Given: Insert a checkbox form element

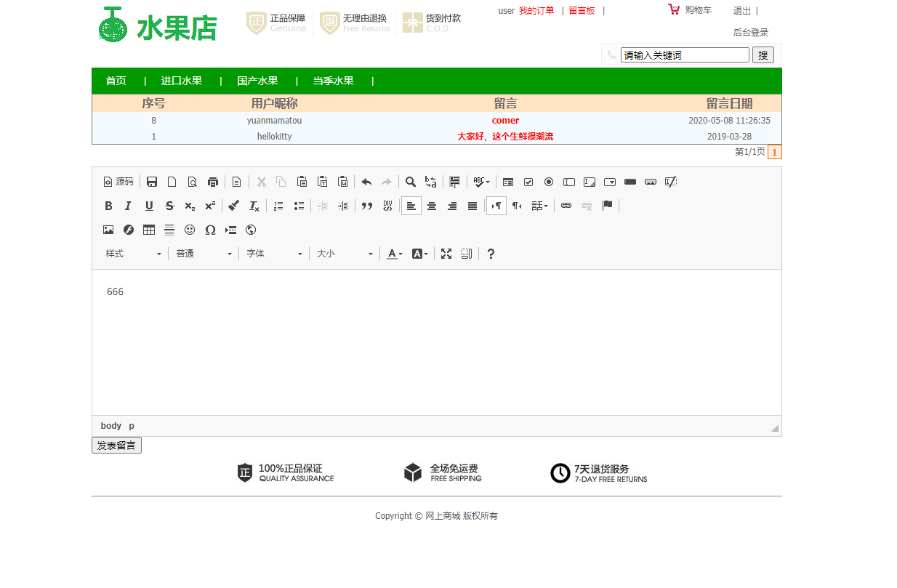Looking at the screenshot, I should [528, 182].
